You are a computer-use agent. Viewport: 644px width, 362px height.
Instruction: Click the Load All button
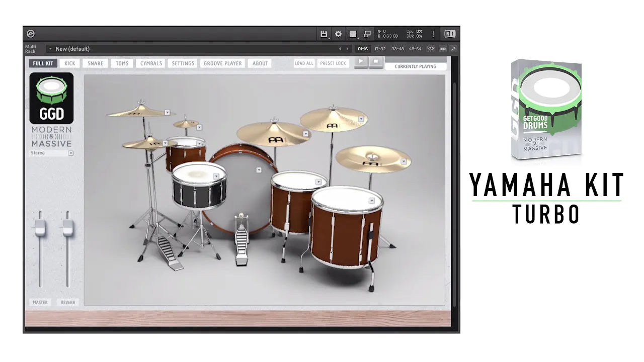coord(304,63)
